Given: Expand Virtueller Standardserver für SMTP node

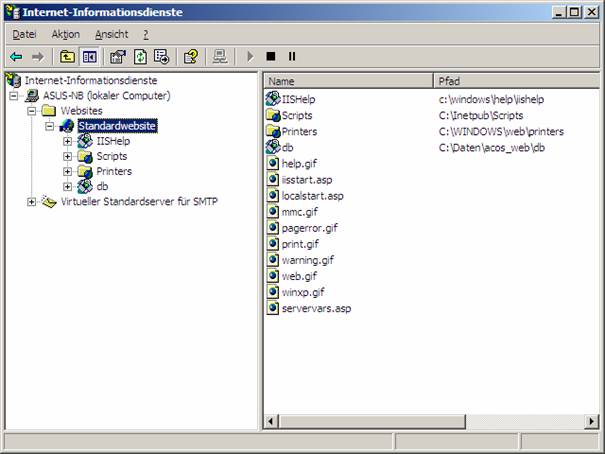Looking at the screenshot, I should coord(32,202).
